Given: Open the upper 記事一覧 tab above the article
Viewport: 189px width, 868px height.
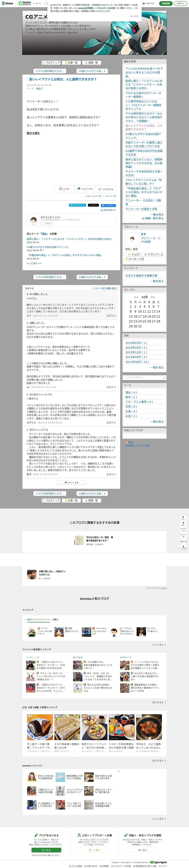Looking at the screenshot, I should (x=71, y=63).
